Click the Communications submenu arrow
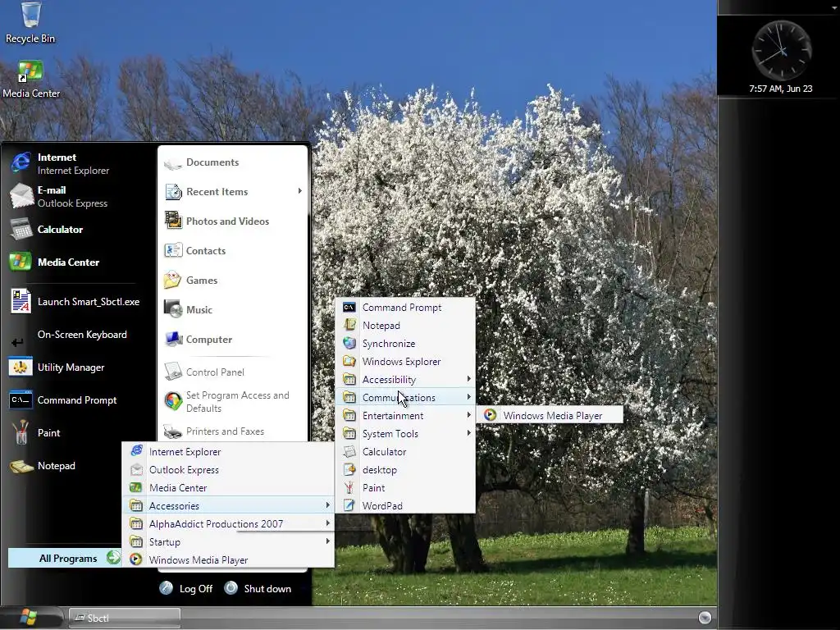Image resolution: width=840 pixels, height=630 pixels. (x=468, y=397)
